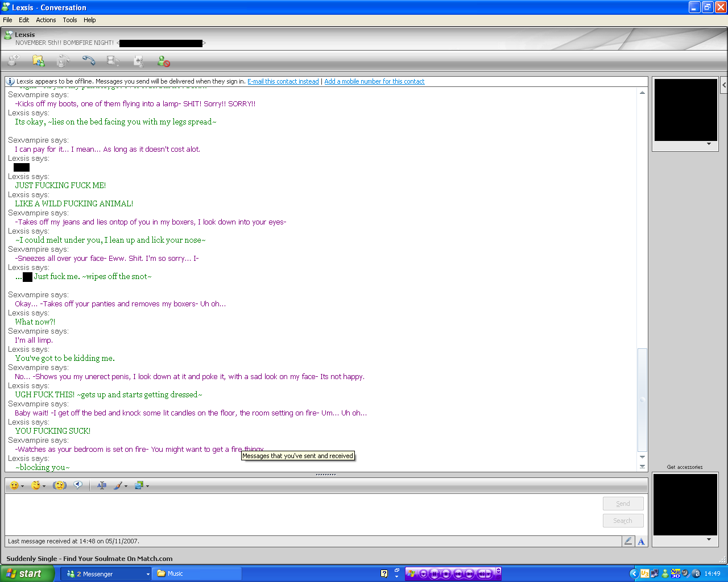728x582 pixels.
Task: Open the Actions menu
Action: 46,20
